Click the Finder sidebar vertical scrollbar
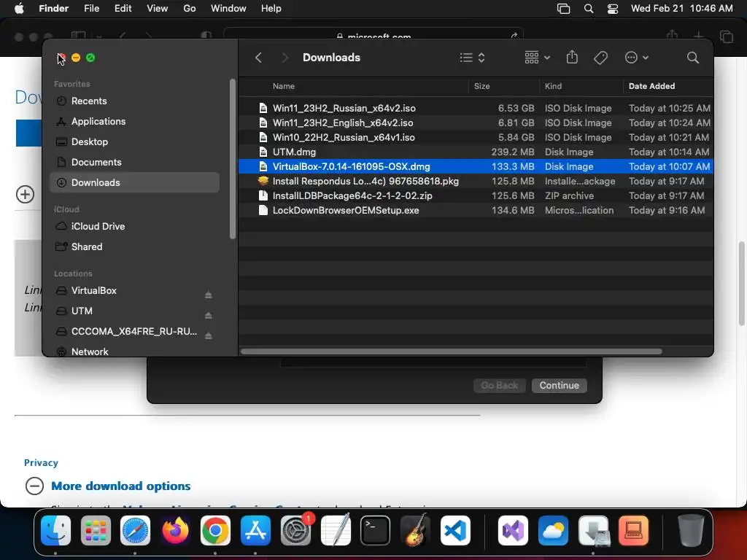 coord(233,159)
